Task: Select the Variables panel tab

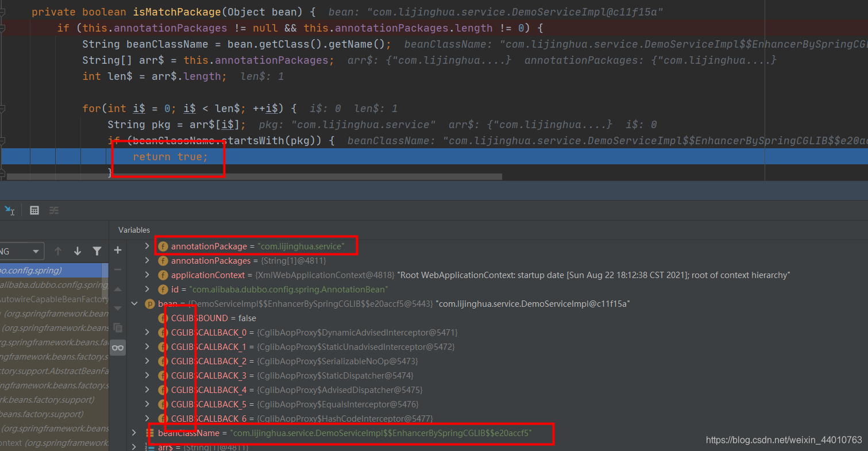Action: pos(134,230)
